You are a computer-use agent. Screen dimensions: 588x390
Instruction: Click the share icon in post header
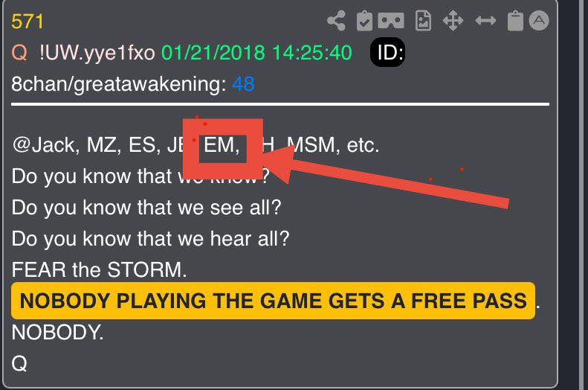(x=337, y=21)
